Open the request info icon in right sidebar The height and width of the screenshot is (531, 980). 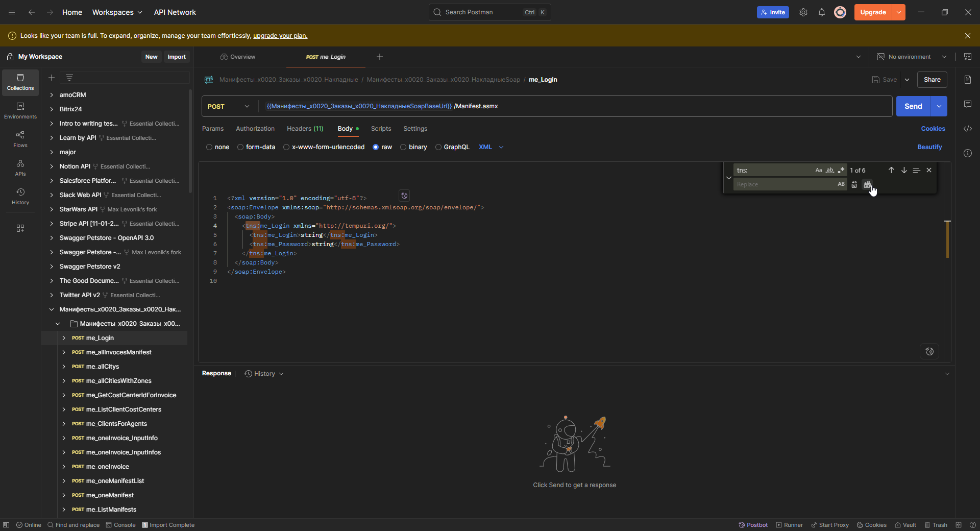pos(968,153)
